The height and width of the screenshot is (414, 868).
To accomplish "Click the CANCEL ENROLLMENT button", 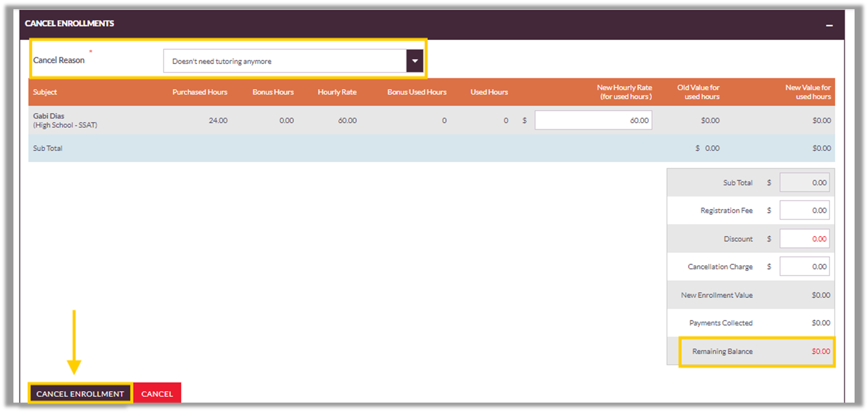I will pos(80,394).
